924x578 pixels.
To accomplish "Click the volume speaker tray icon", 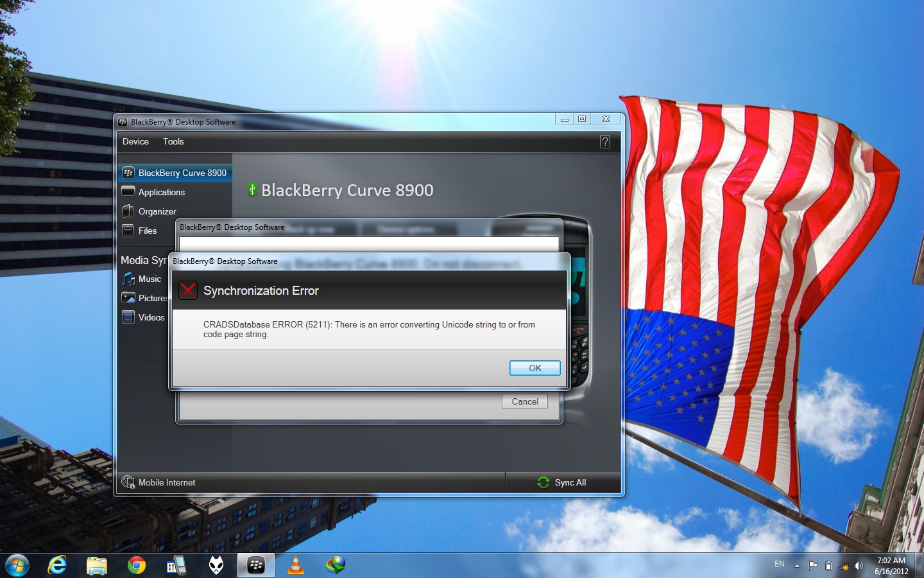I will point(859,566).
